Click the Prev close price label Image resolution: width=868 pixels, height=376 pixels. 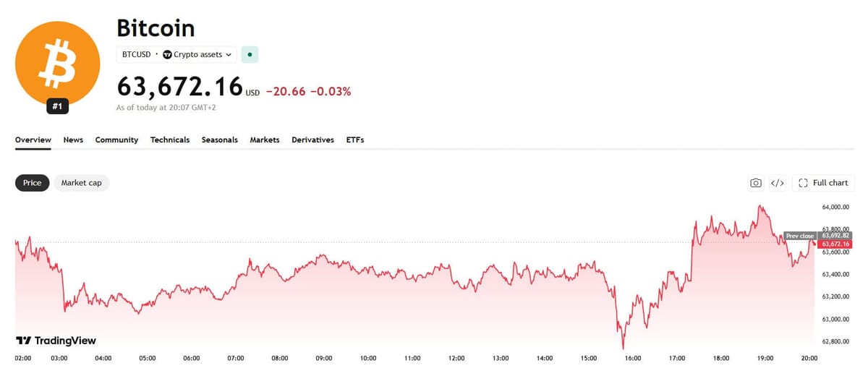tap(800, 236)
